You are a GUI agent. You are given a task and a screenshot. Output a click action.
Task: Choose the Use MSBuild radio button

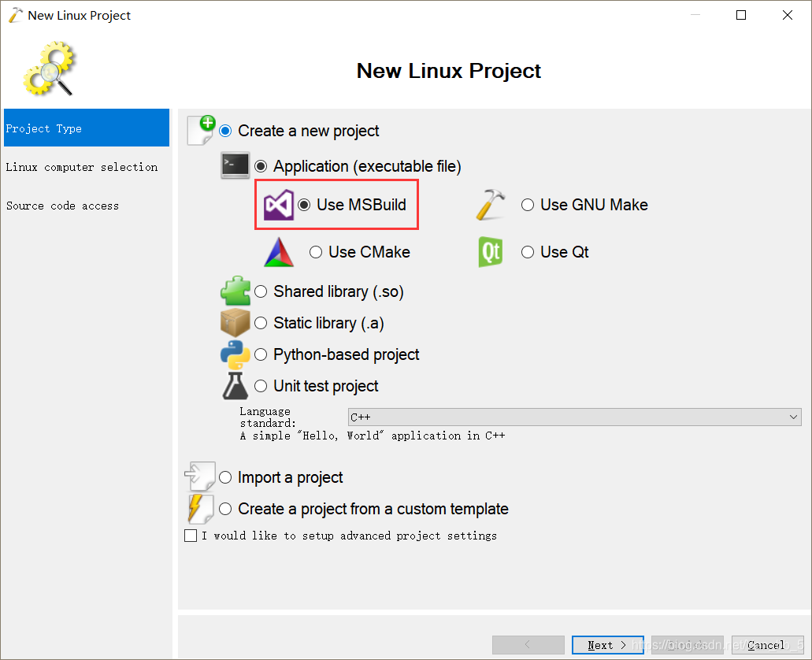pos(305,205)
